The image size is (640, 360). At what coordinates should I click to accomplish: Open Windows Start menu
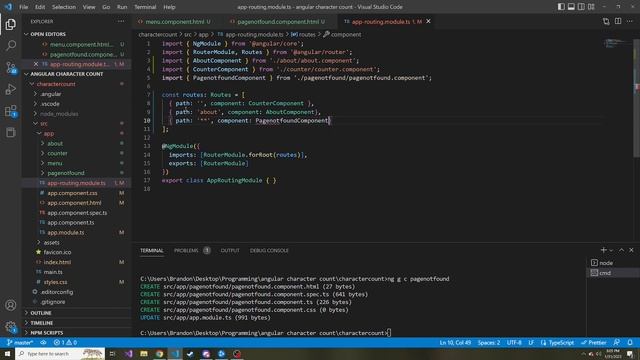[7, 353]
